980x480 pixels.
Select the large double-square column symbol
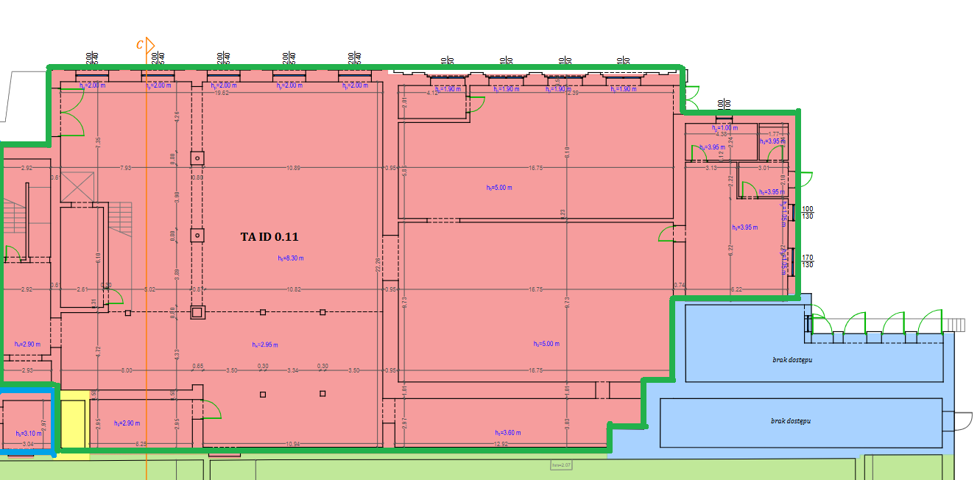coord(197,312)
